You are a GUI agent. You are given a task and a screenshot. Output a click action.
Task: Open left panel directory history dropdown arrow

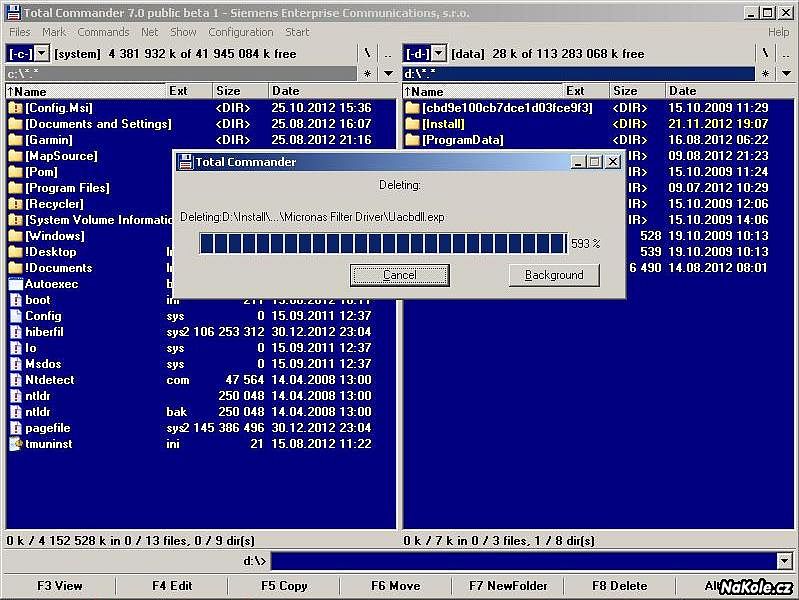point(388,74)
